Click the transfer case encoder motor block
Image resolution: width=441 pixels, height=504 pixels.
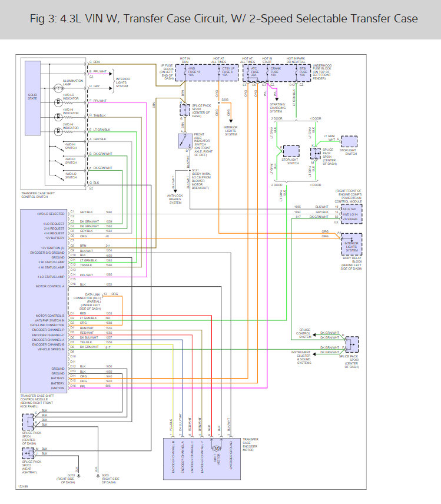tap(202, 459)
